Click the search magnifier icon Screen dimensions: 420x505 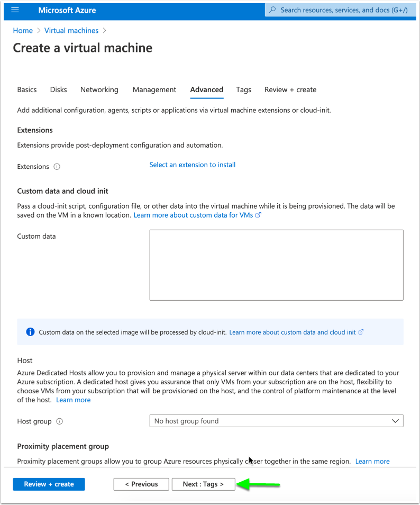pyautogui.click(x=272, y=10)
